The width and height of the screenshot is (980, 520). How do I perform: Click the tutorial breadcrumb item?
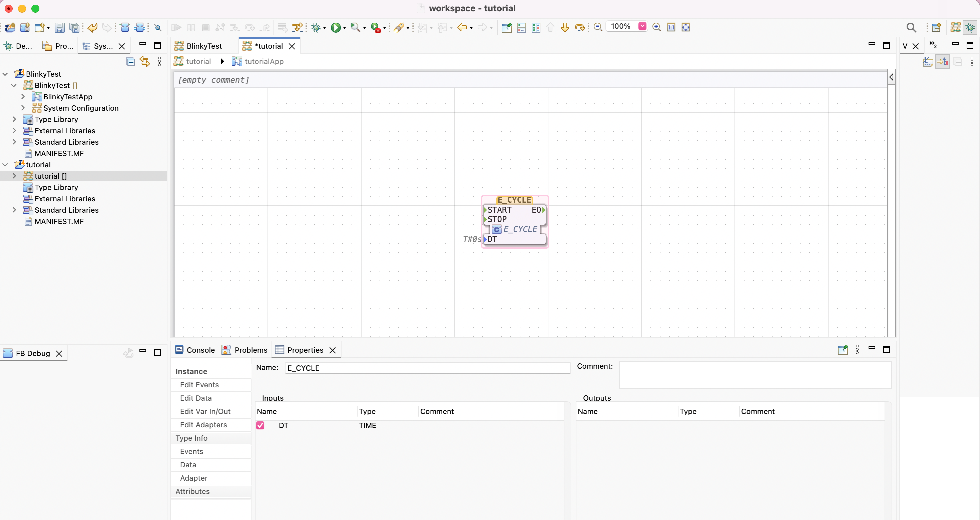[192, 61]
